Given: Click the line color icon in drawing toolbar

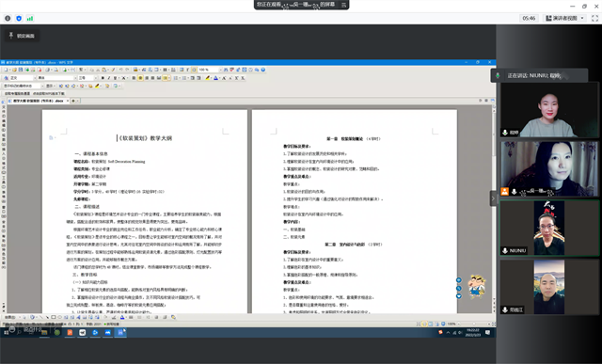Looking at the screenshot, I should coord(114,317).
